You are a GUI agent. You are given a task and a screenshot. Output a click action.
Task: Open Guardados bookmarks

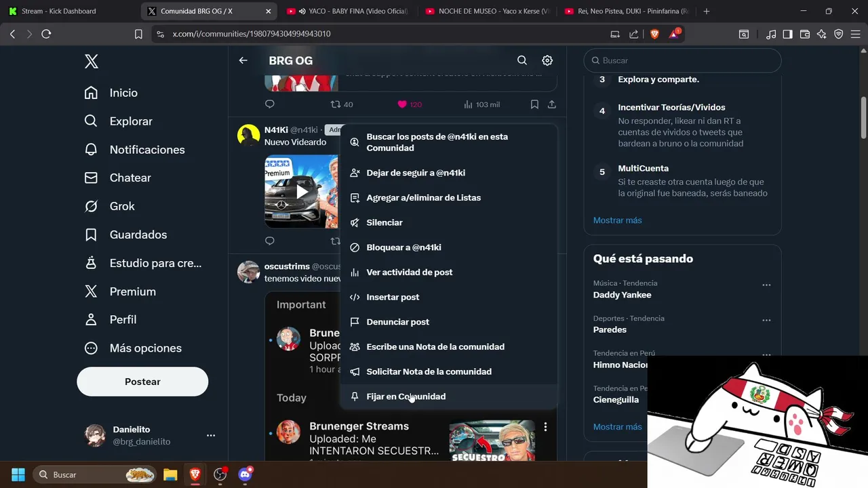click(x=125, y=235)
